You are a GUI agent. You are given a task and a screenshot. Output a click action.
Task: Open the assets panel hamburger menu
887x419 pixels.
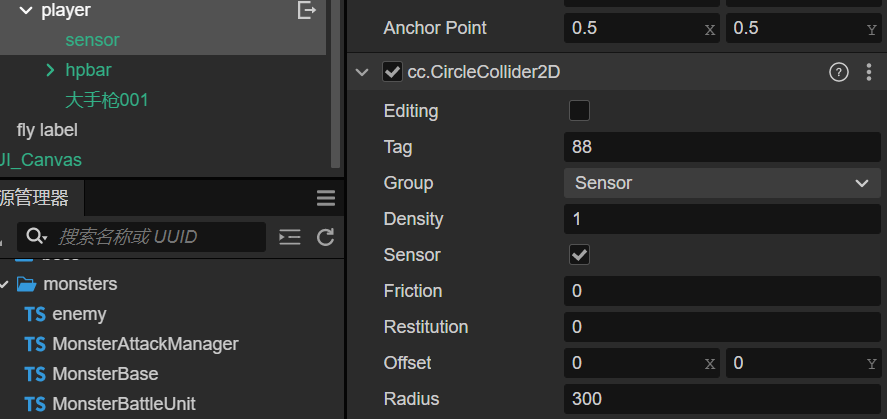tap(325, 198)
